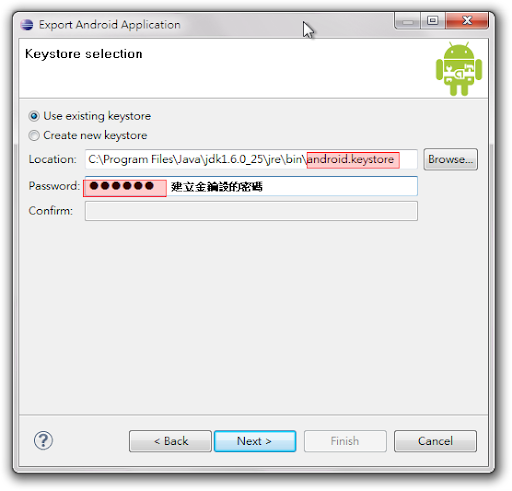Image resolution: width=512 pixels, height=491 pixels.
Task: Click the Android robot logo
Action: click(x=459, y=69)
